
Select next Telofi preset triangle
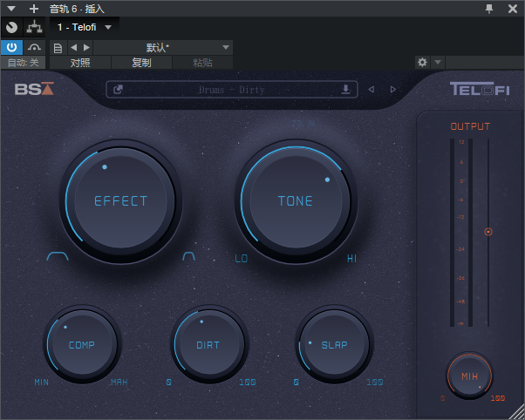[393, 90]
